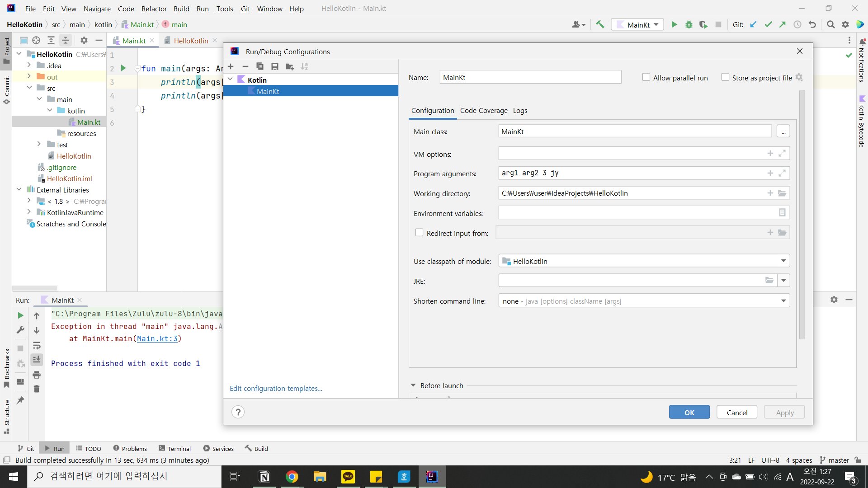Open the Tools menu
Screen dimensions: 868x488
[x=224, y=9]
